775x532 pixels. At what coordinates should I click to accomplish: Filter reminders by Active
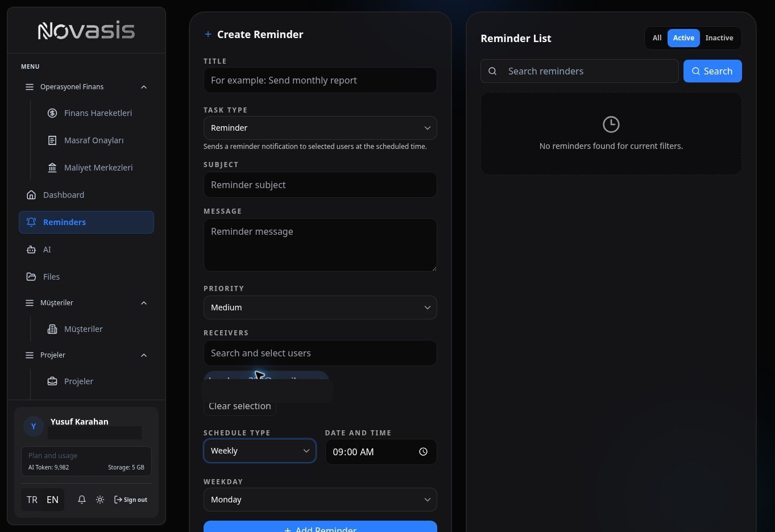click(683, 38)
